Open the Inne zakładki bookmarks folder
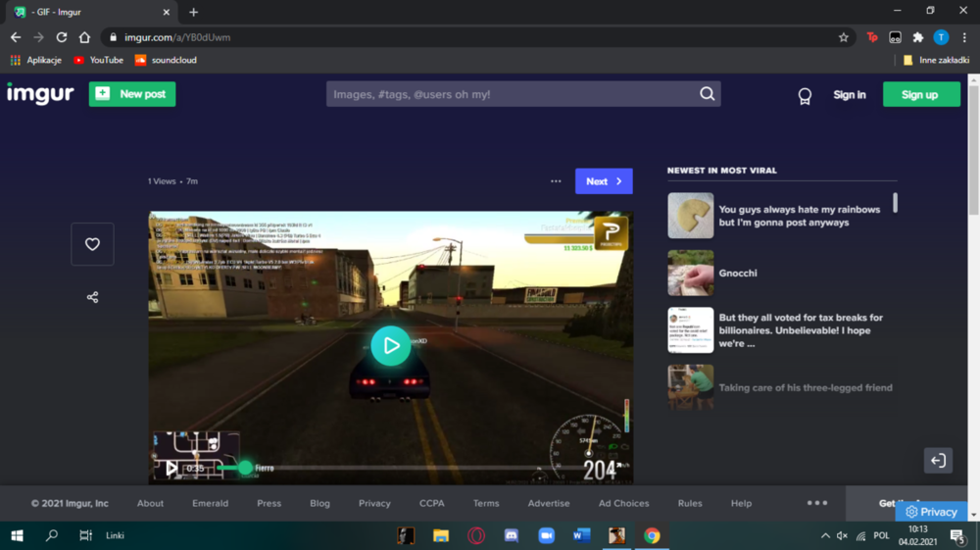 pyautogui.click(x=936, y=60)
